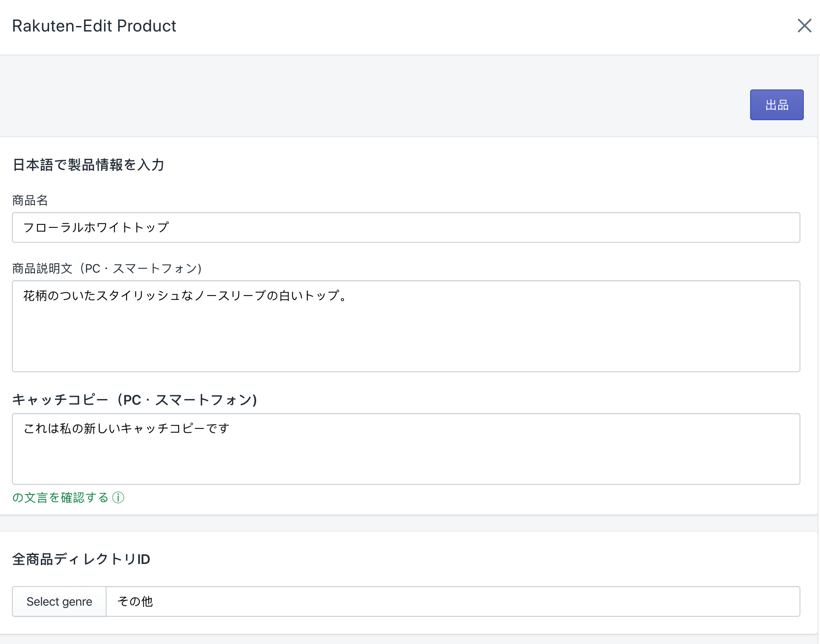This screenshot has width=820, height=644.
Task: Click the 商品名 field label
Action: click(30, 200)
